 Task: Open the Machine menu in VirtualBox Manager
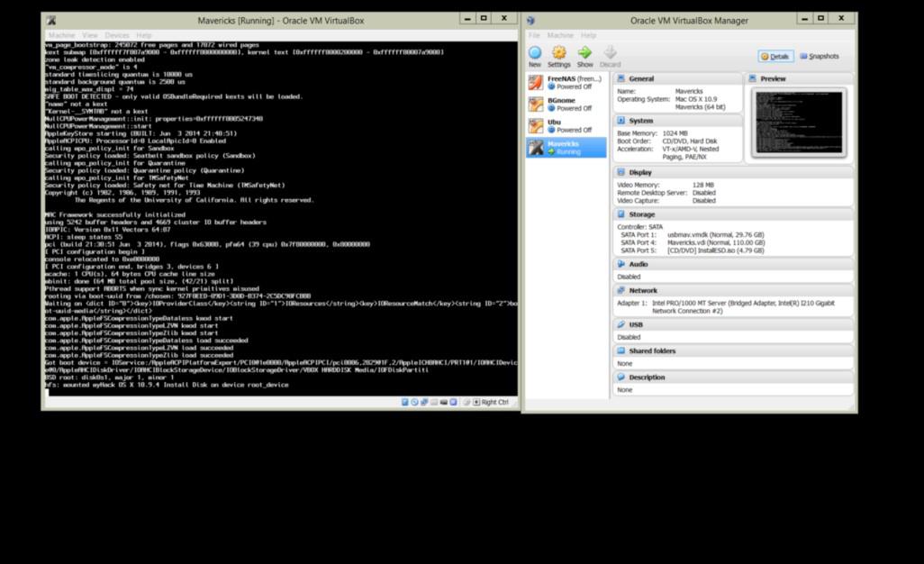[560, 35]
